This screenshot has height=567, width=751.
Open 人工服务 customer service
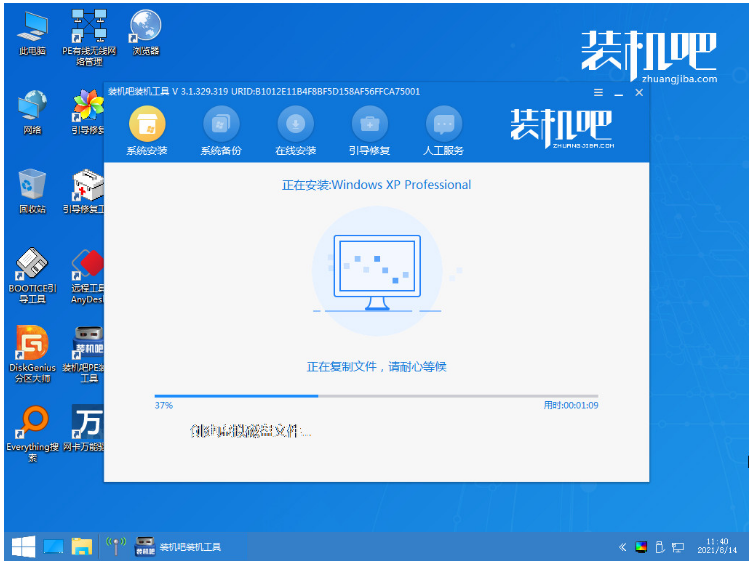point(444,131)
